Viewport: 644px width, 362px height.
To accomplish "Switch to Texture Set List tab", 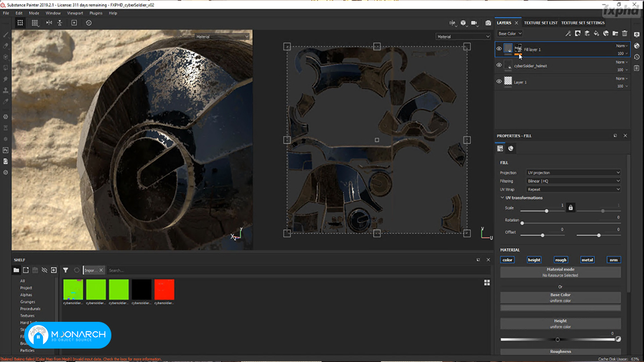I will [541, 23].
